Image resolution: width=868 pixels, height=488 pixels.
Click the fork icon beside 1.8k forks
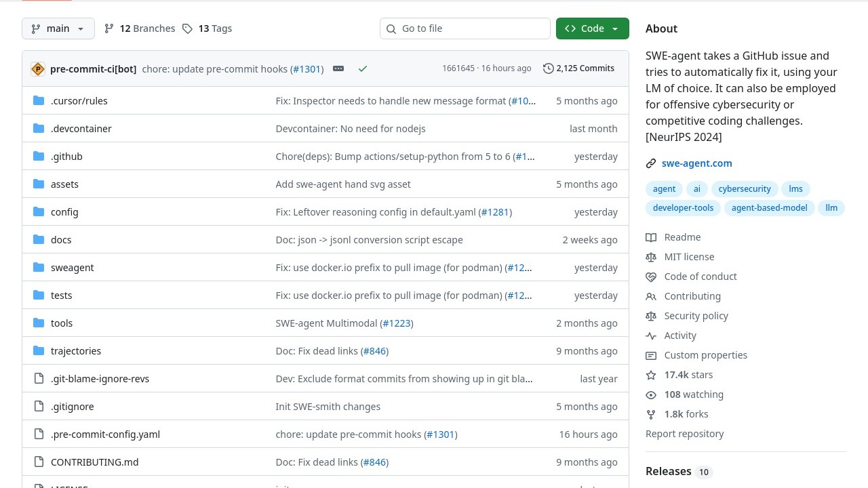point(651,414)
